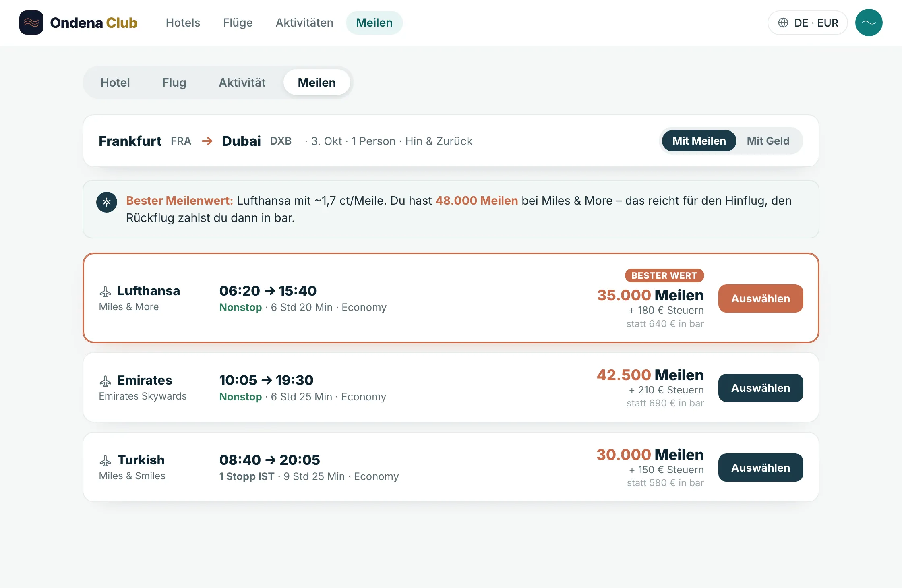Choose the Emirates flight via Auswählen
Viewport: 902px width, 588px height.
pyautogui.click(x=761, y=388)
